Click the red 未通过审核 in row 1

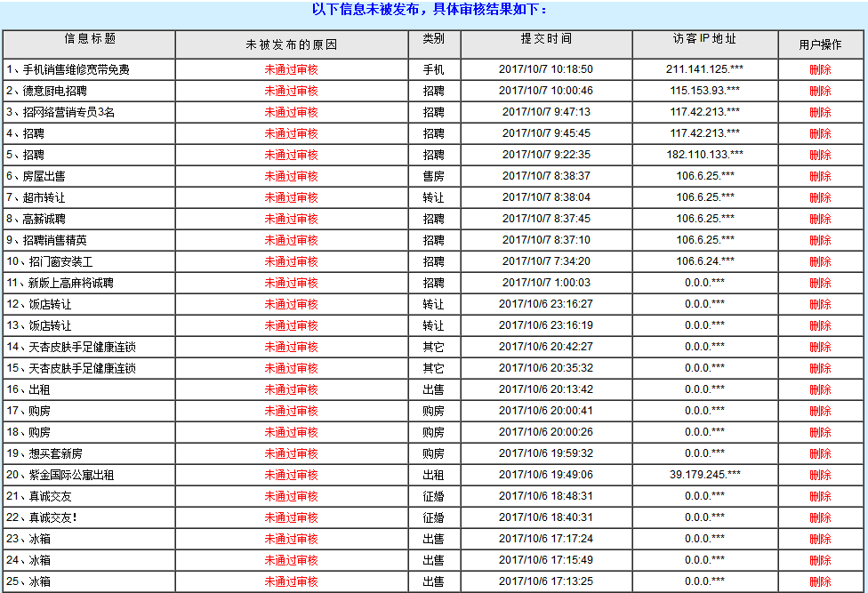[x=291, y=69]
